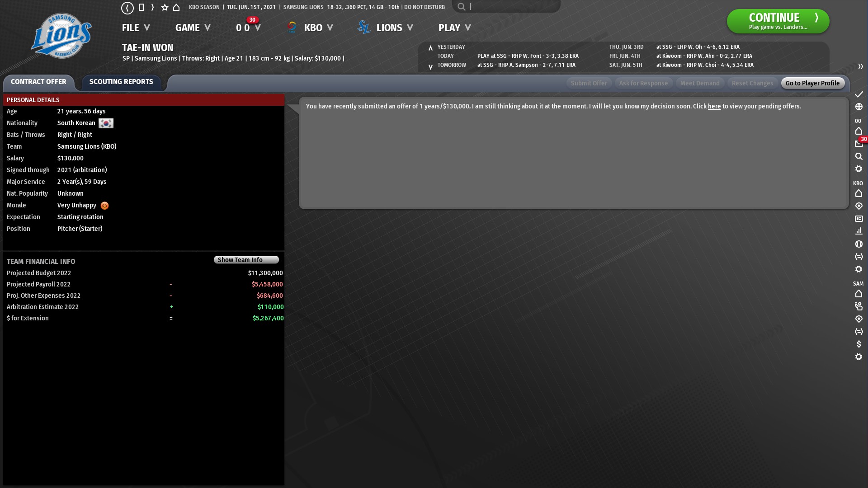Open the sidebar magnifier search icon
The image size is (868, 488).
click(x=859, y=156)
